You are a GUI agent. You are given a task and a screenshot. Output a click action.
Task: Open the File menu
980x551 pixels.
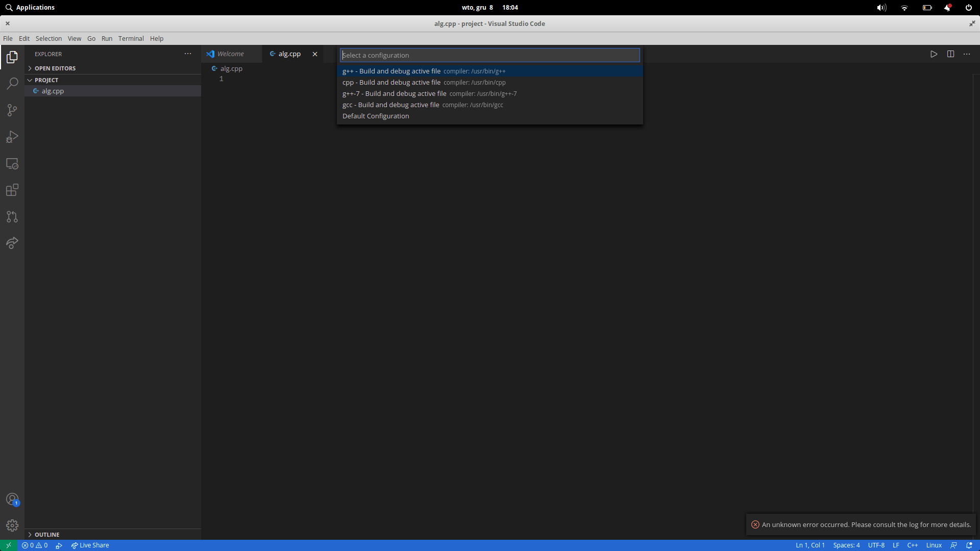(8, 39)
